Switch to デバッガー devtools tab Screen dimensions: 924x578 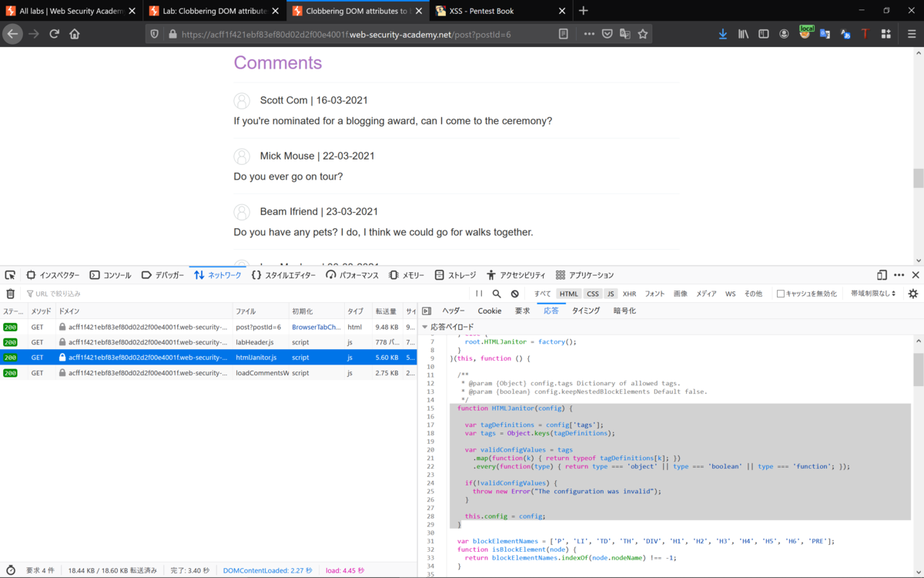162,275
